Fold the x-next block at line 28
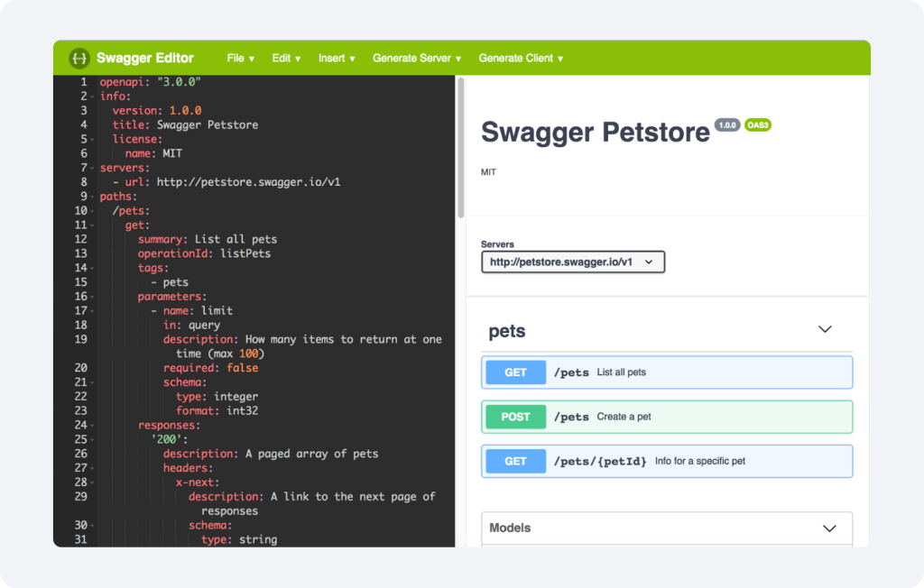This screenshot has height=588, width=924. pos(92,483)
